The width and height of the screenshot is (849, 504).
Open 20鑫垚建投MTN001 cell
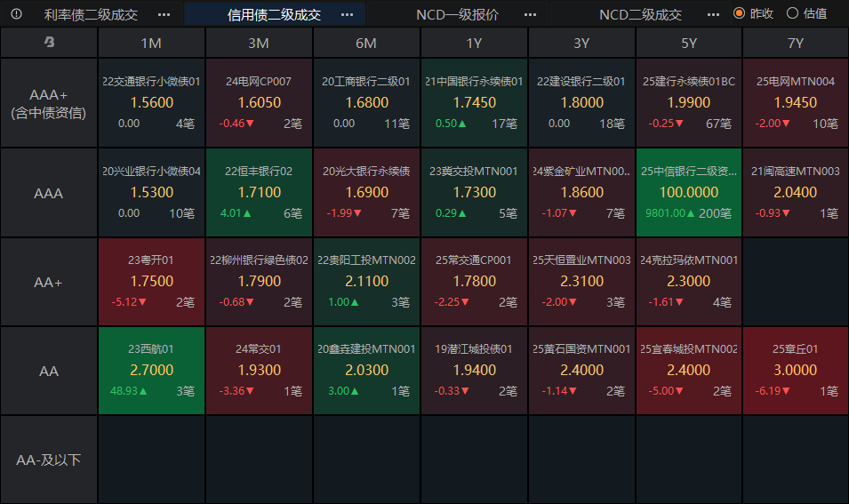coord(366,371)
